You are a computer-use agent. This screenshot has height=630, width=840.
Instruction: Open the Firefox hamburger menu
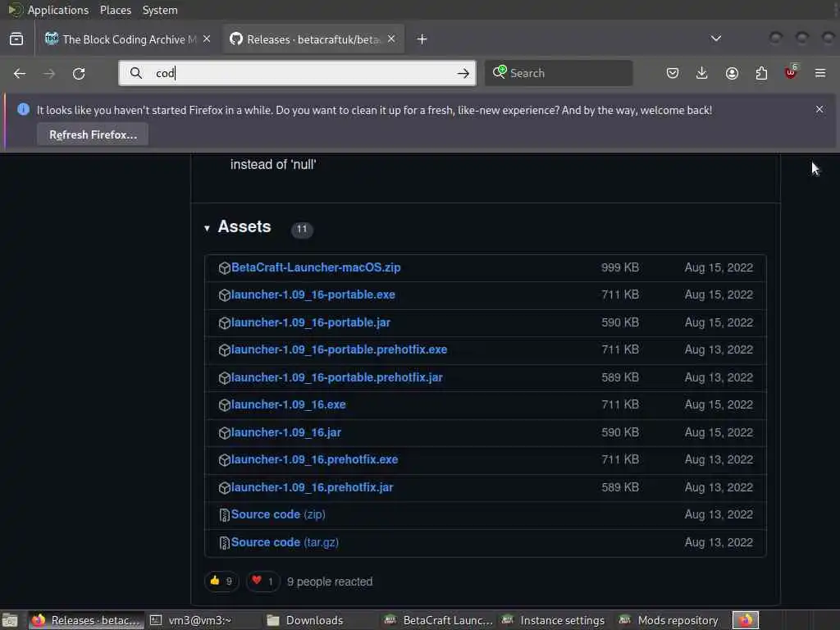coord(820,73)
